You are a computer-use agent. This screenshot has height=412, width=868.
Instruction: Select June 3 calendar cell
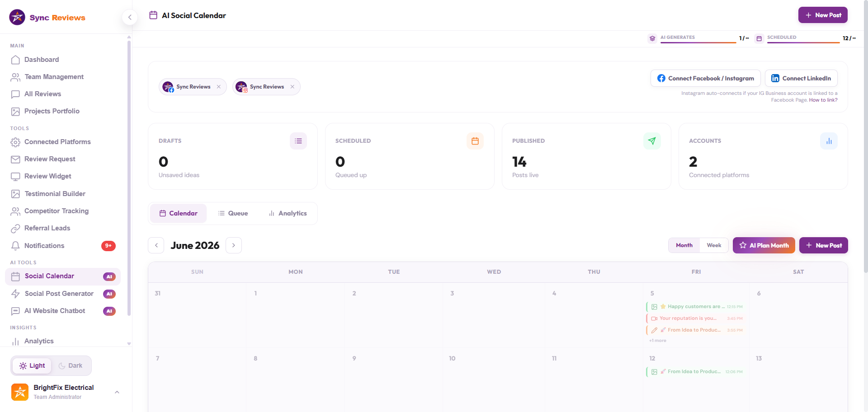coord(494,315)
